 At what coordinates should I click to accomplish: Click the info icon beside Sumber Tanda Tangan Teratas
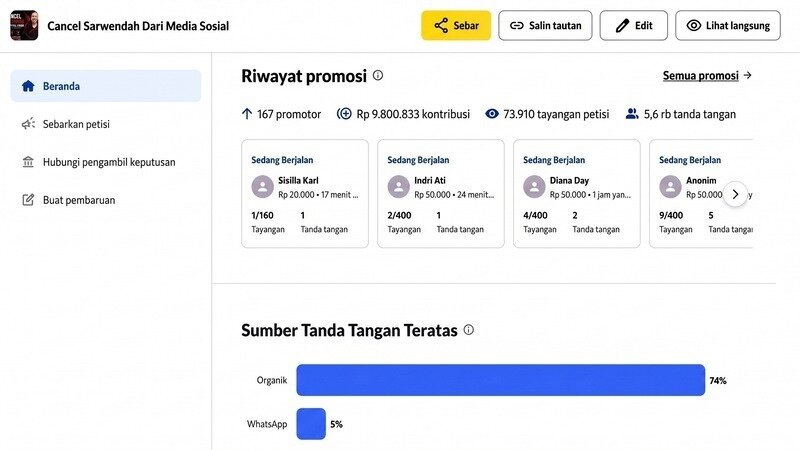click(x=468, y=330)
